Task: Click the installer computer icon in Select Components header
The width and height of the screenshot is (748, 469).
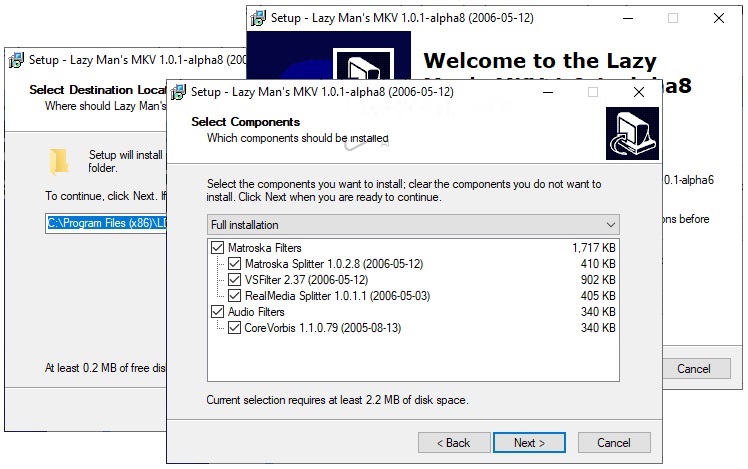Action: (x=631, y=133)
